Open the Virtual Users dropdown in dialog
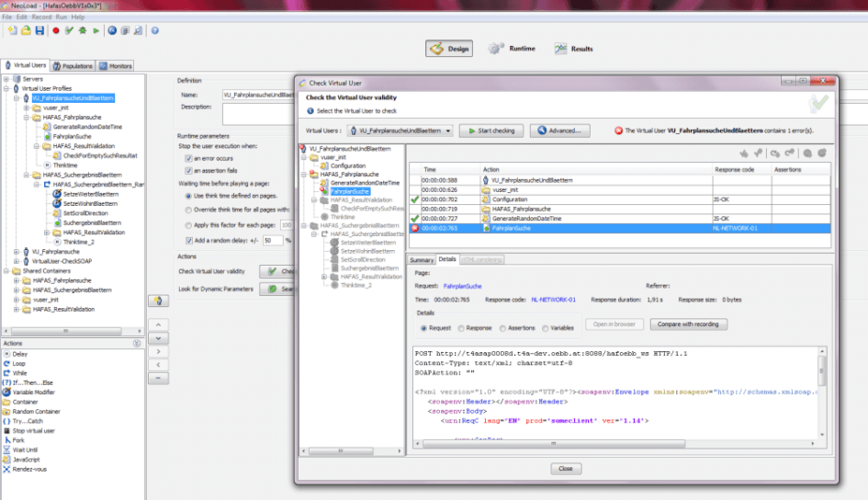This screenshot has height=500, width=868. [x=400, y=131]
